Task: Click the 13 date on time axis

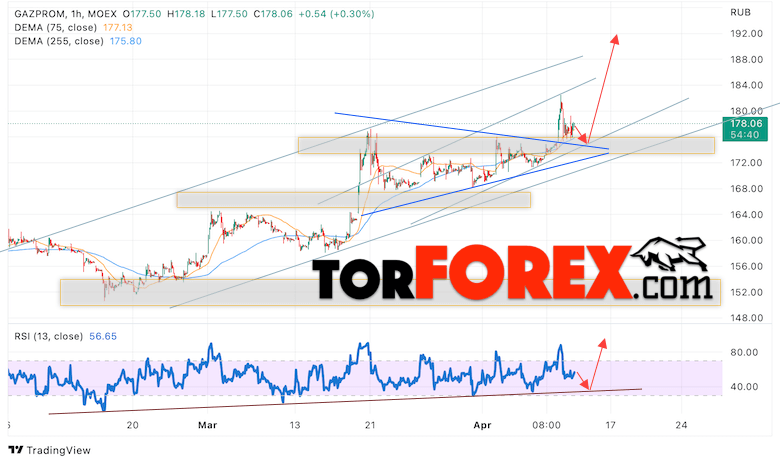Action: [295, 425]
